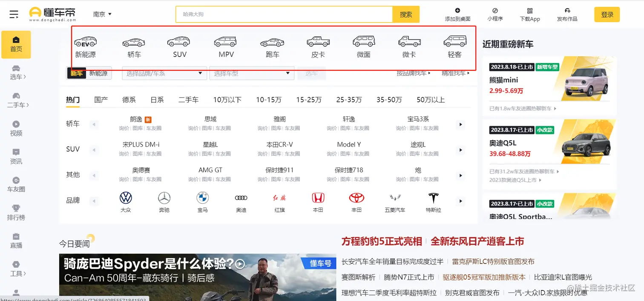Switch to the 10-15万 price tab

[269, 100]
